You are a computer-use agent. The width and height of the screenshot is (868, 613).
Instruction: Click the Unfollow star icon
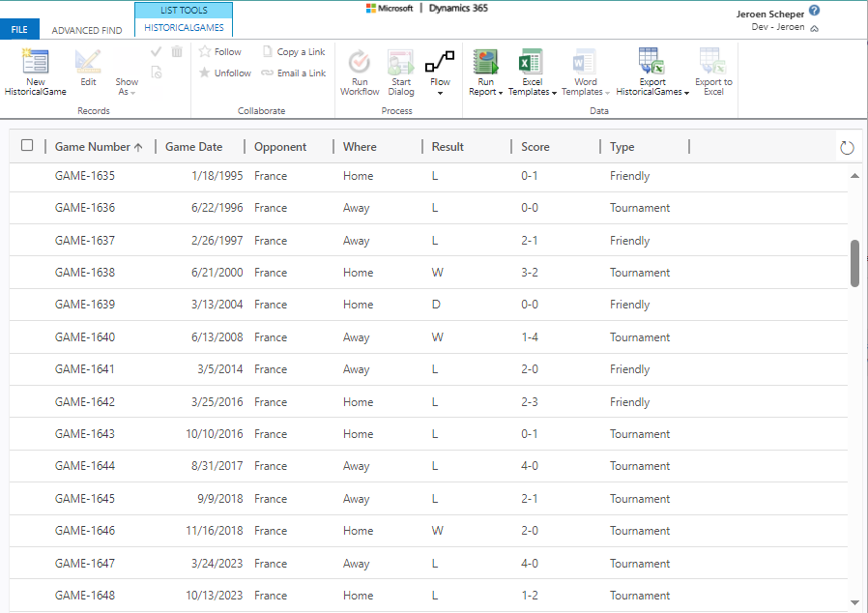(205, 73)
